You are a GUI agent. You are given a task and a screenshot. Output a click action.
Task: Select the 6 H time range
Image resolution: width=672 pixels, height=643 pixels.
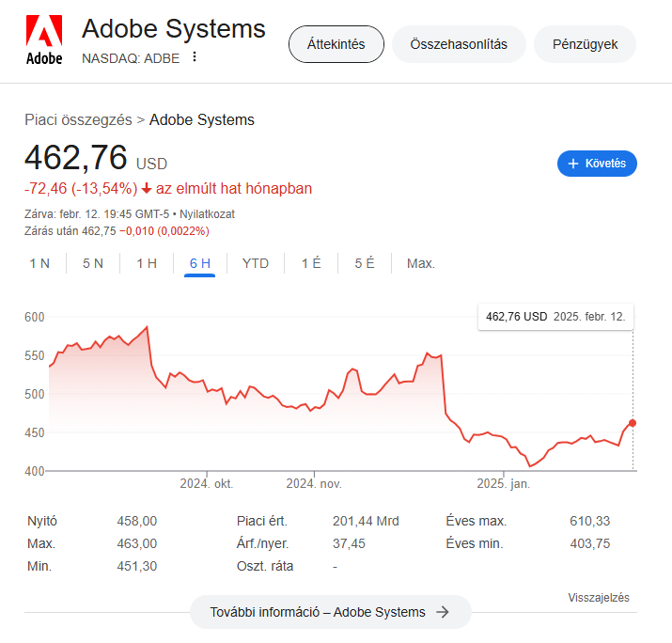(199, 263)
